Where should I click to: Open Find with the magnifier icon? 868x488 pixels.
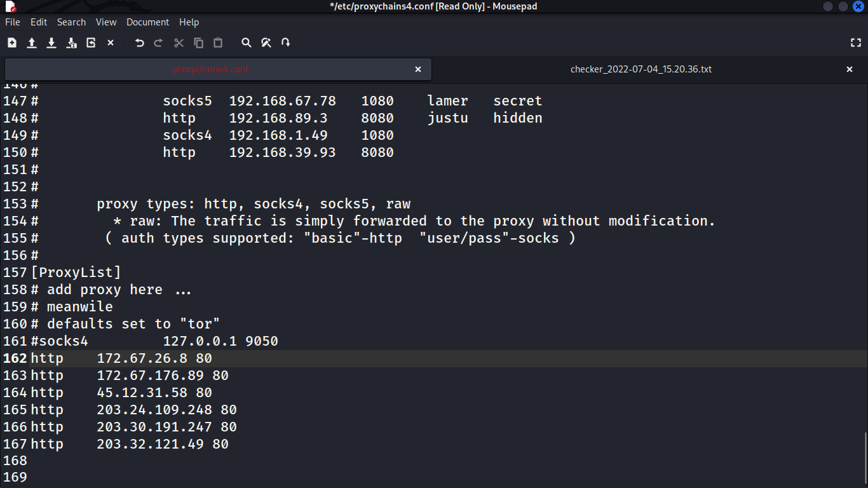[x=247, y=43]
